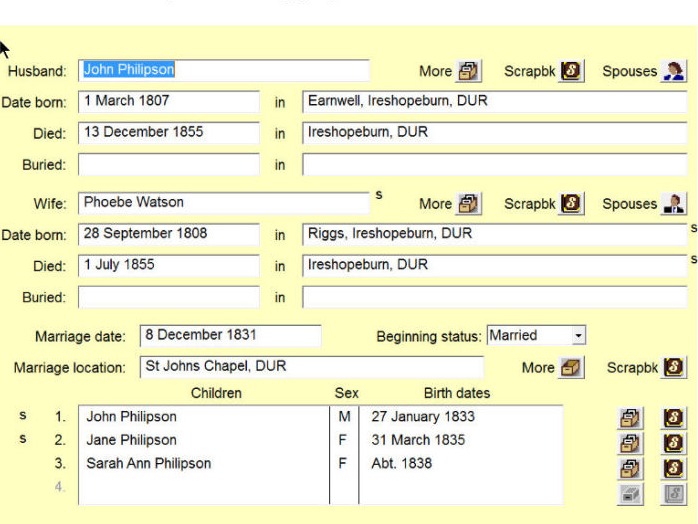Click wife's Died date 1 July 1855
698x524 pixels.
(169, 265)
